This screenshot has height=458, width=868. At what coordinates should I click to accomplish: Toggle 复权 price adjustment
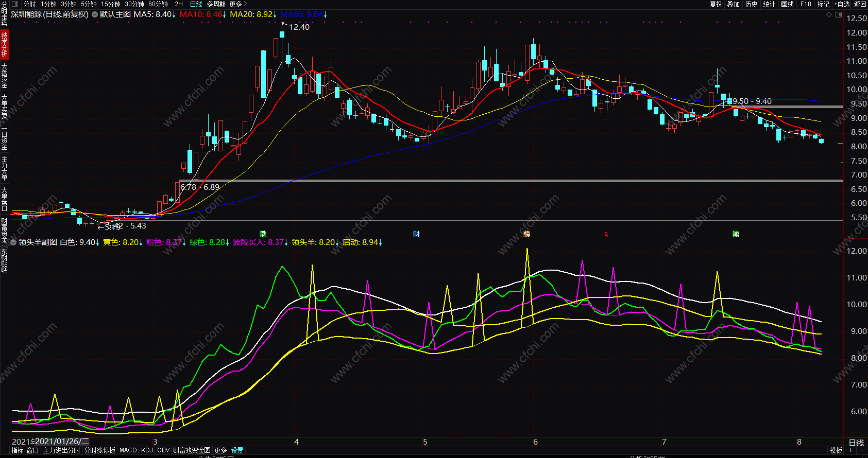[x=716, y=4]
